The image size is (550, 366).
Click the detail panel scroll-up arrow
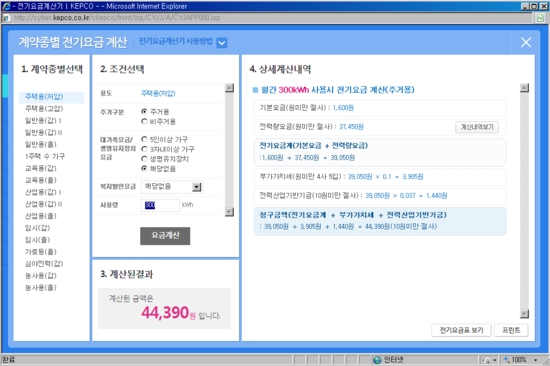click(524, 88)
